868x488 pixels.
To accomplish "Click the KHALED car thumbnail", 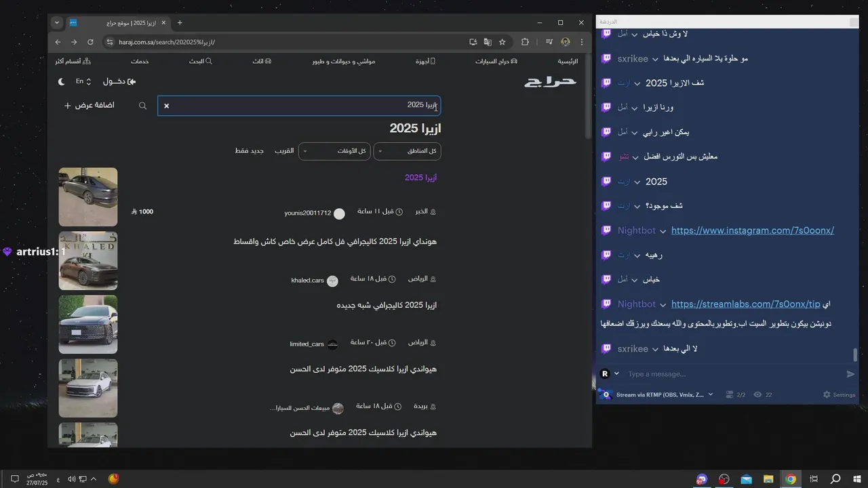I will coord(88,261).
